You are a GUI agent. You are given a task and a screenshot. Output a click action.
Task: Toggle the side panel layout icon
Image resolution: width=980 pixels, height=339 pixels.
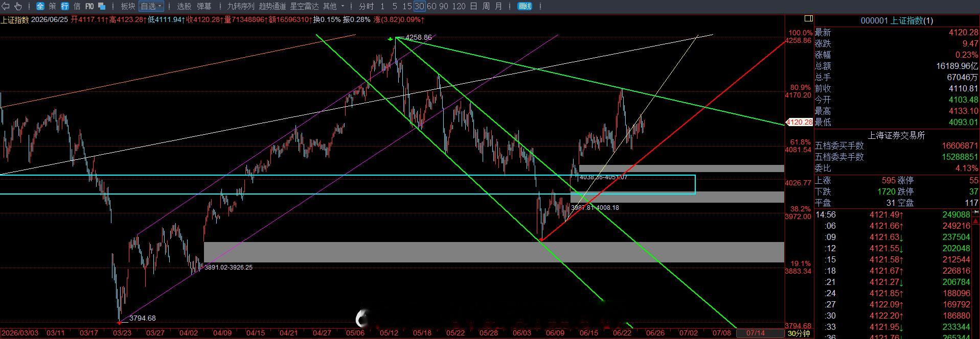coord(808,18)
